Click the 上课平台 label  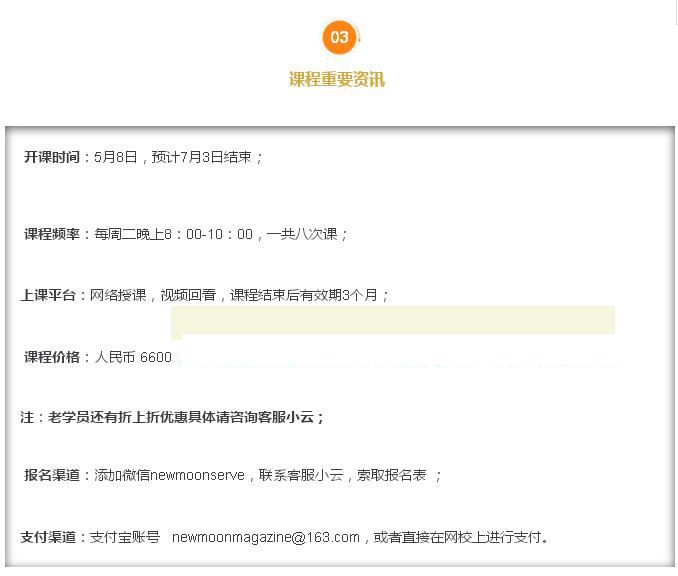(x=50, y=295)
